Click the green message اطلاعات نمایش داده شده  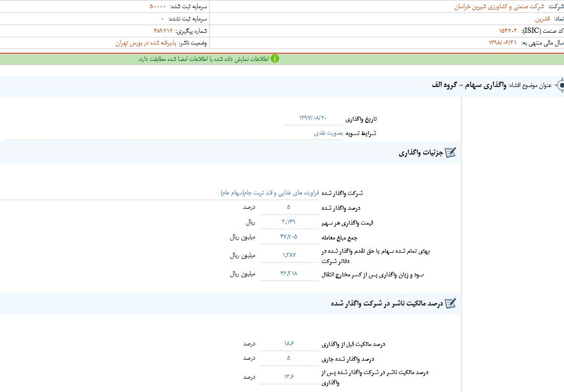[203, 59]
